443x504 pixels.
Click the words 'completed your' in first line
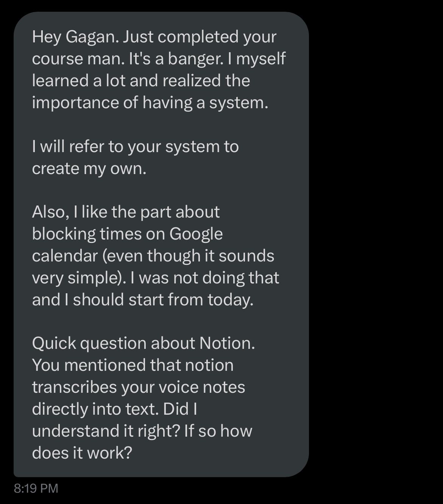tap(217, 37)
